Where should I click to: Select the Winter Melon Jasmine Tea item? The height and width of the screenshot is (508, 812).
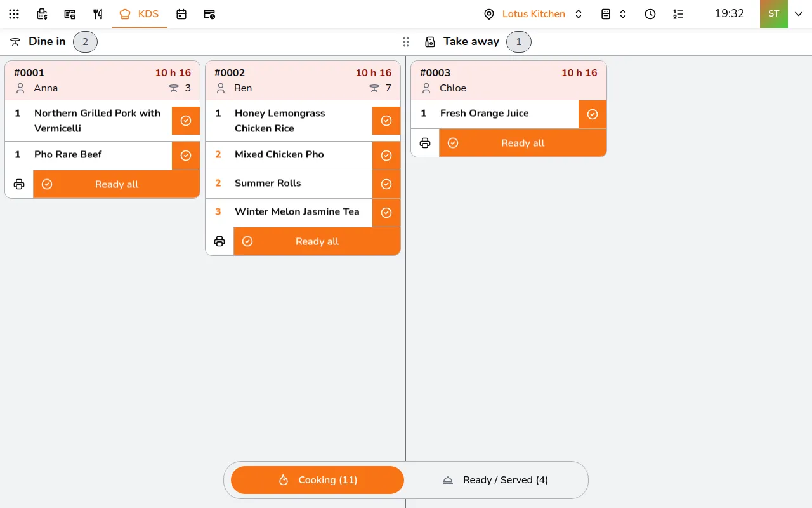pos(289,213)
